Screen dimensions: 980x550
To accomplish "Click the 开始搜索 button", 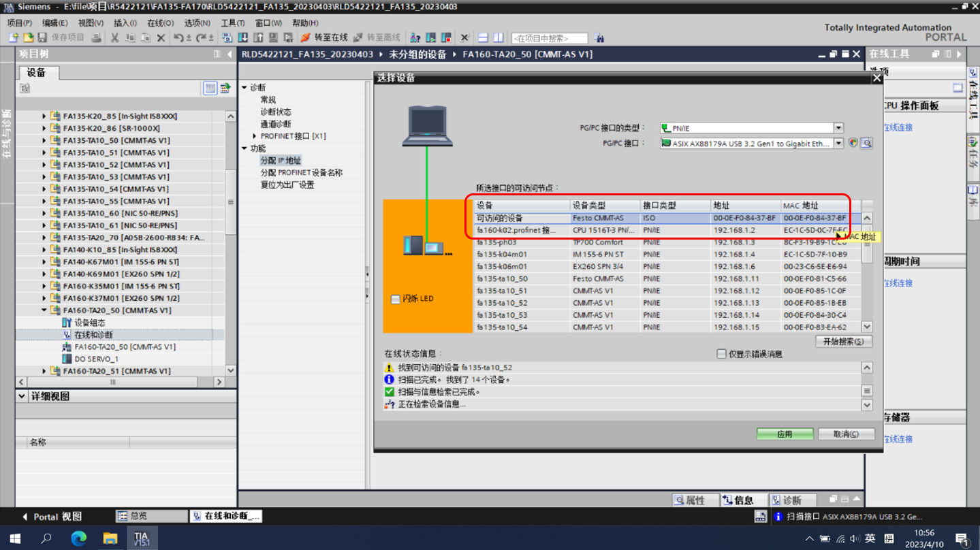I will pyautogui.click(x=843, y=342).
